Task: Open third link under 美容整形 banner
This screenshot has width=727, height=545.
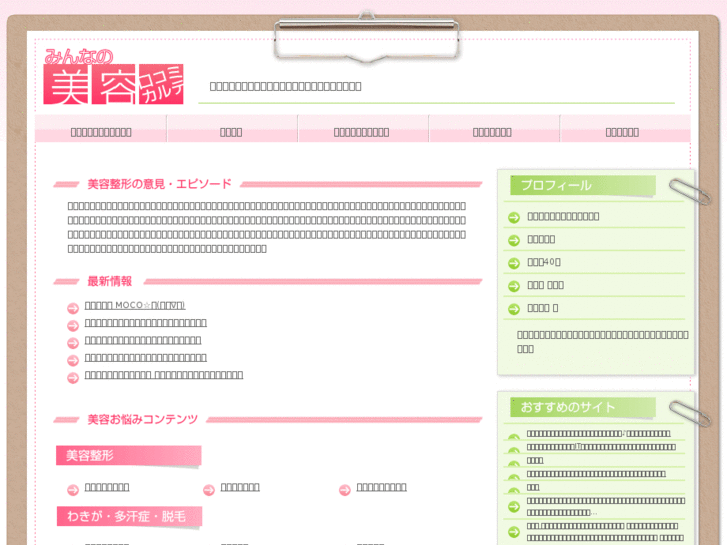Action: pos(381,487)
